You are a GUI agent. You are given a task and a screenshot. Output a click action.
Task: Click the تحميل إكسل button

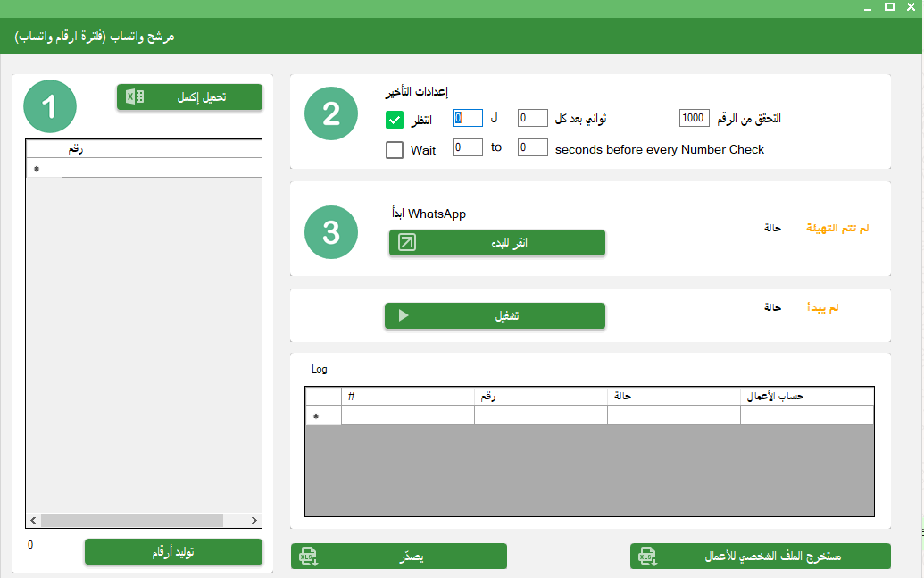pos(190,96)
